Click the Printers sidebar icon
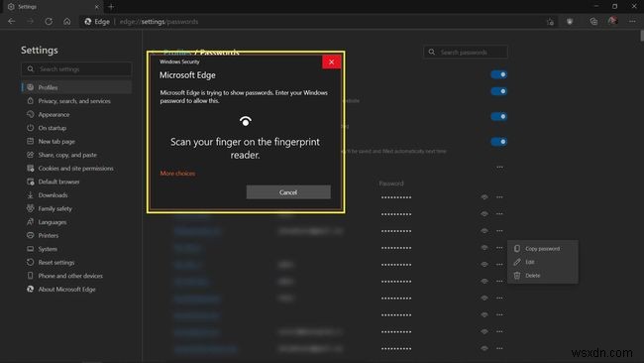The image size is (644, 363). 30,235
